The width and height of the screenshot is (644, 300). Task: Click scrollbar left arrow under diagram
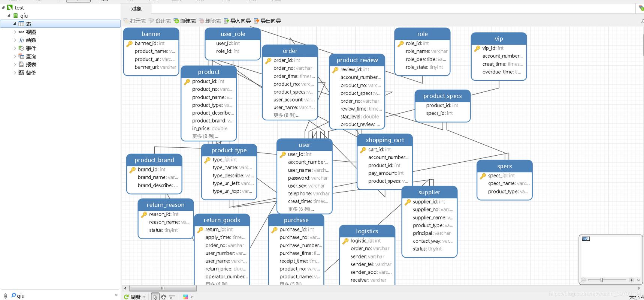(x=125, y=288)
